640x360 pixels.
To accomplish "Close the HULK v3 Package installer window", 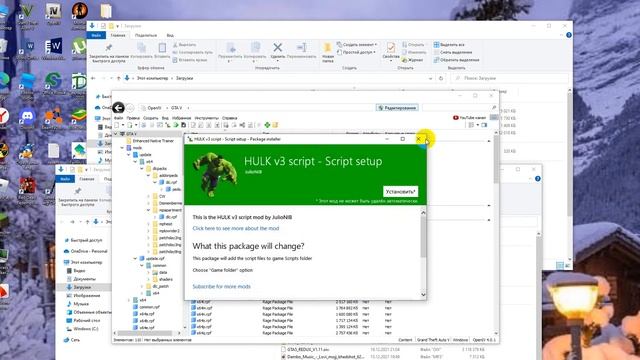I will pyautogui.click(x=418, y=139).
